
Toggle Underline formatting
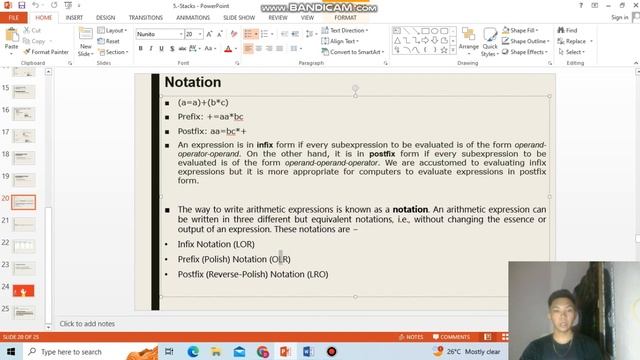point(162,49)
